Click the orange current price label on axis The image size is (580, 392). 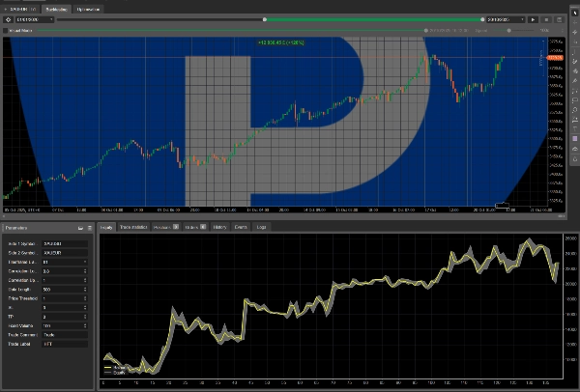click(x=555, y=58)
